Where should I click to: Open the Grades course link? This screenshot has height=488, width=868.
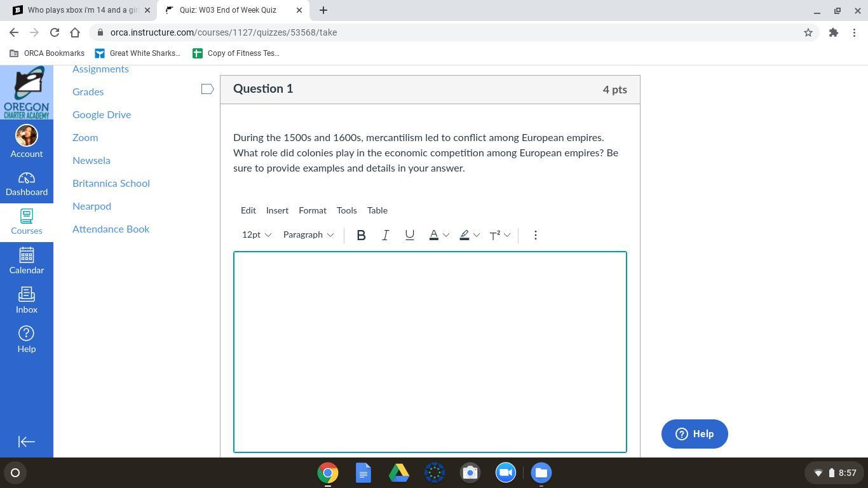click(88, 92)
